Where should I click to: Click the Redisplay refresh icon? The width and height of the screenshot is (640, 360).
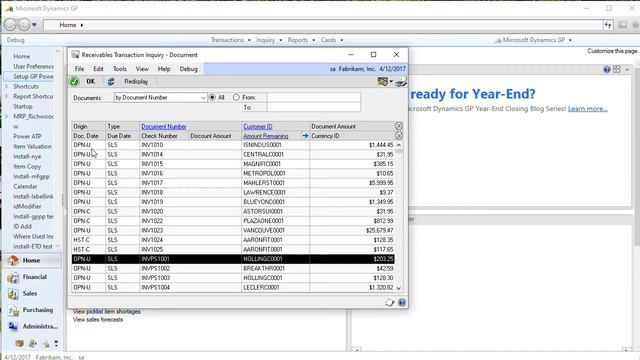tap(111, 82)
